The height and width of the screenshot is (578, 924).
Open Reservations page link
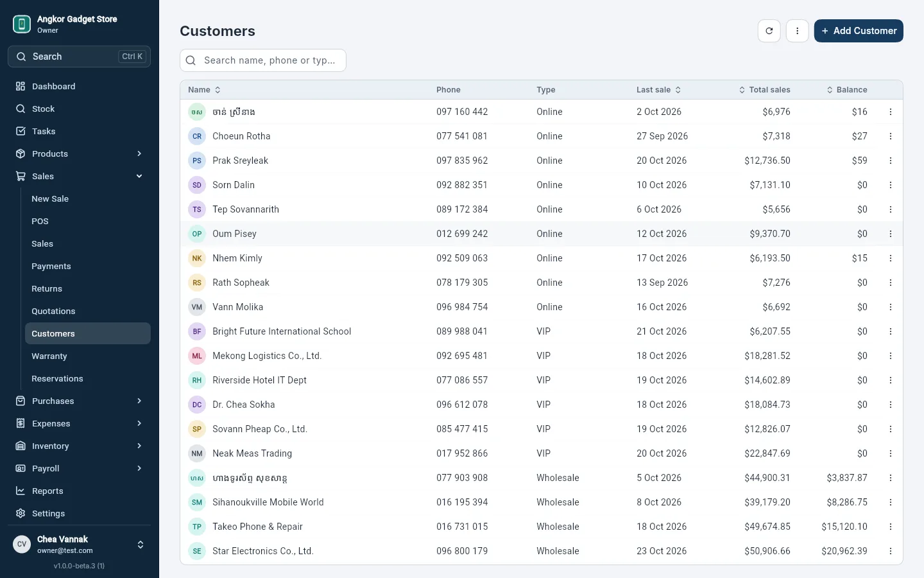88,378
